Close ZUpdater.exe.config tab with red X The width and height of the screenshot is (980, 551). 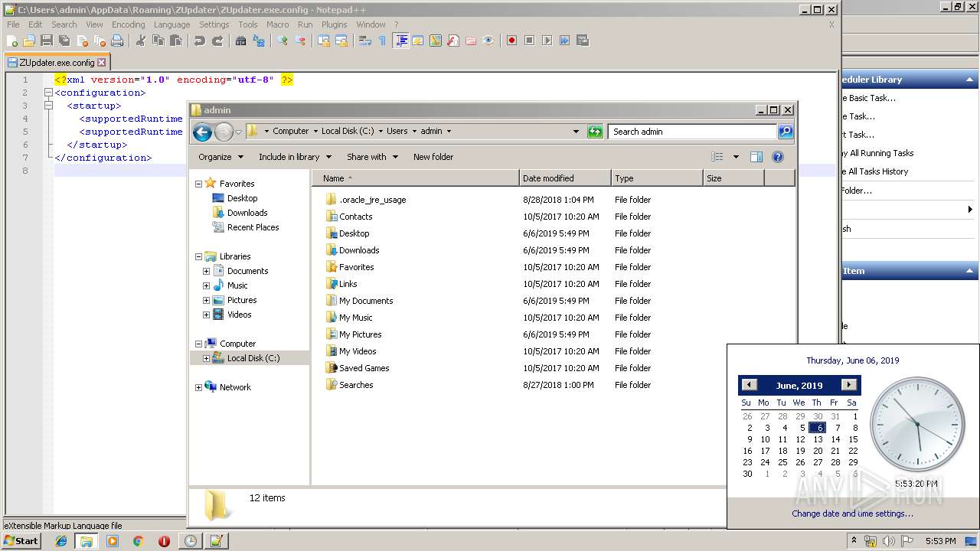coord(102,63)
